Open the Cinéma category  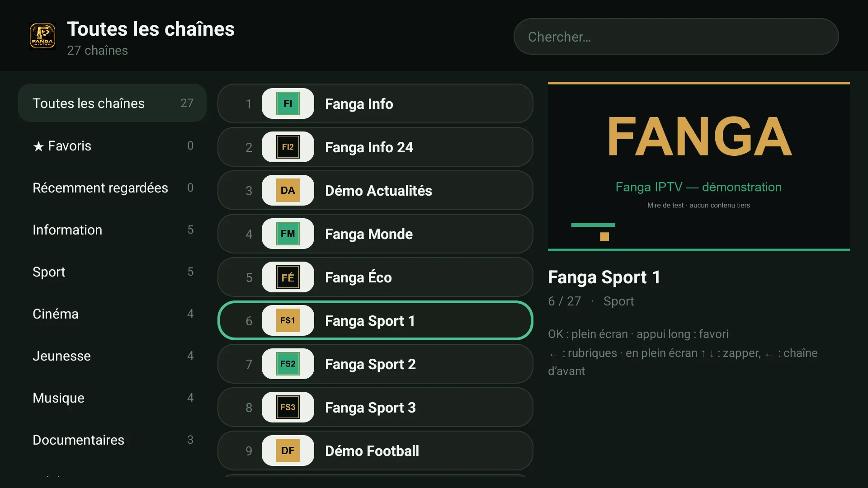tap(112, 314)
